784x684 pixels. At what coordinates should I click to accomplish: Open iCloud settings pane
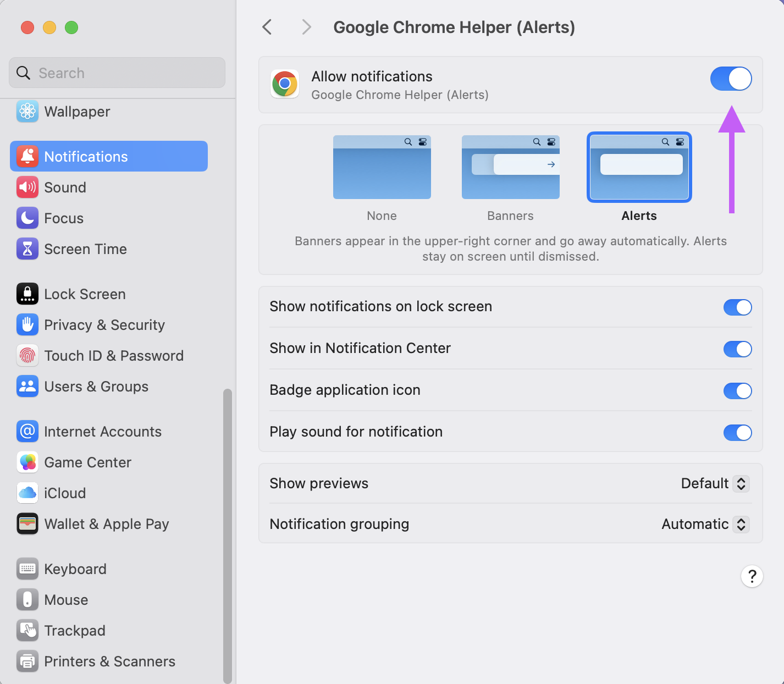(109, 493)
